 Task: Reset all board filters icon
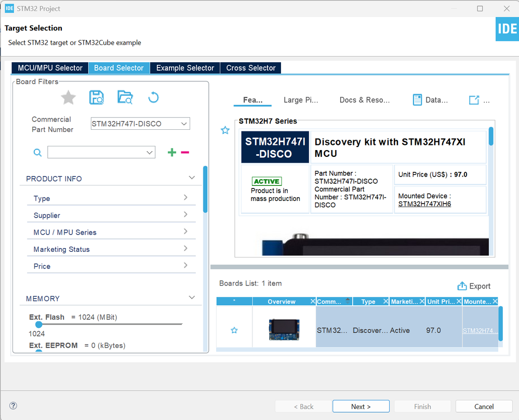coord(153,98)
